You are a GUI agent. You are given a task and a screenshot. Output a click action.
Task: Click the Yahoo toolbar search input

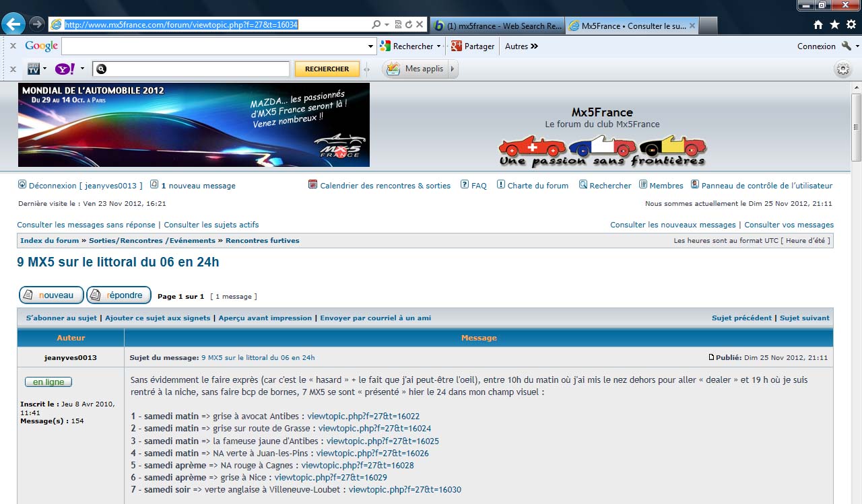[191, 69]
